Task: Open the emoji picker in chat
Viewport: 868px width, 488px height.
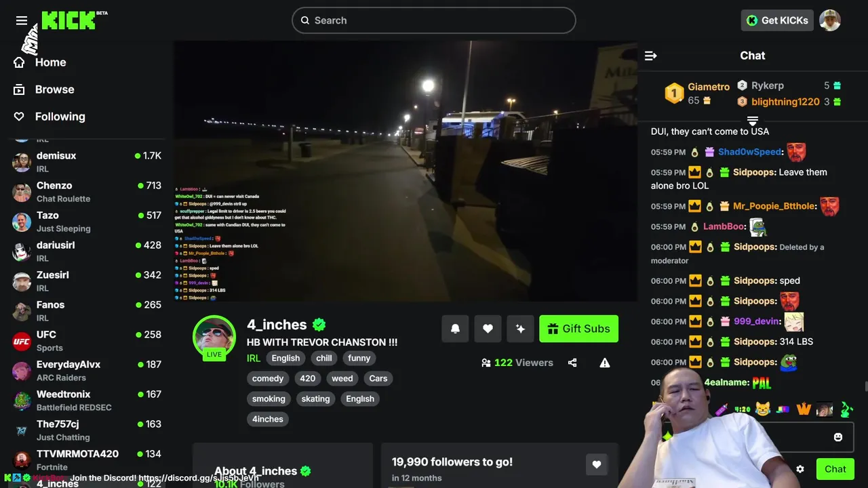Action: pyautogui.click(x=838, y=437)
